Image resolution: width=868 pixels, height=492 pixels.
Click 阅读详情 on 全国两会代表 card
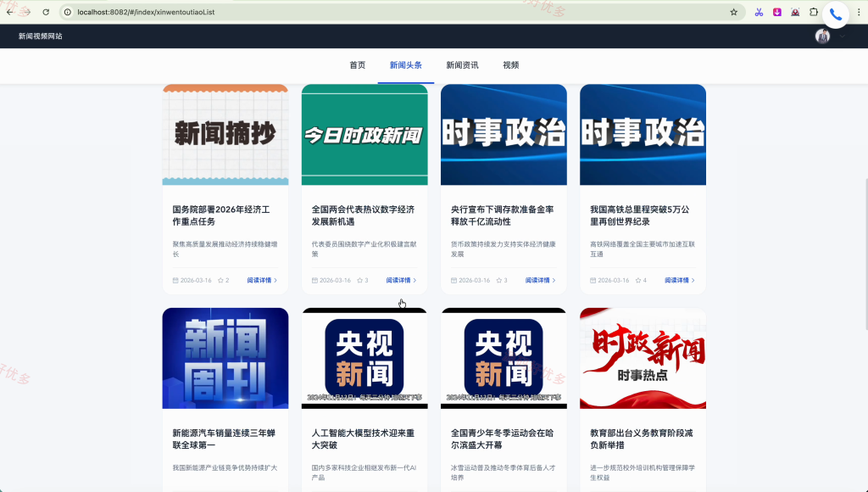401,280
